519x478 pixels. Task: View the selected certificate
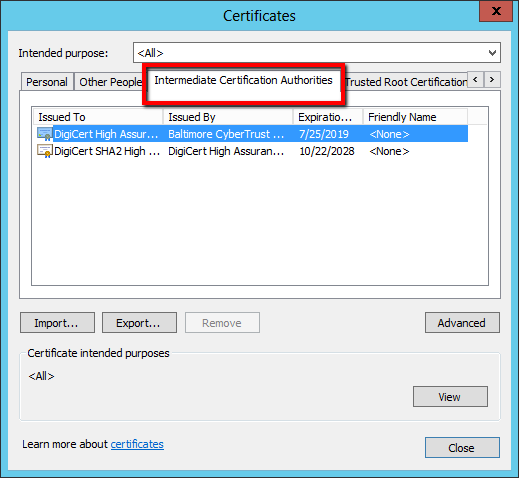coord(450,397)
